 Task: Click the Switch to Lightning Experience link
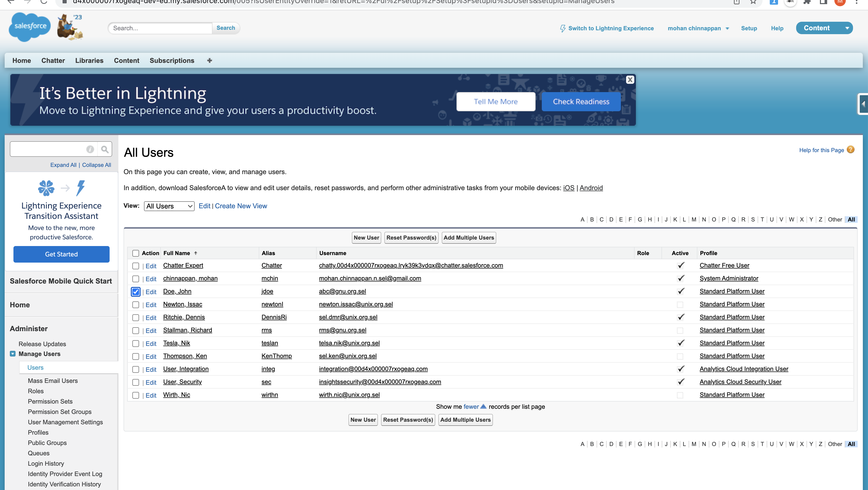click(x=611, y=28)
